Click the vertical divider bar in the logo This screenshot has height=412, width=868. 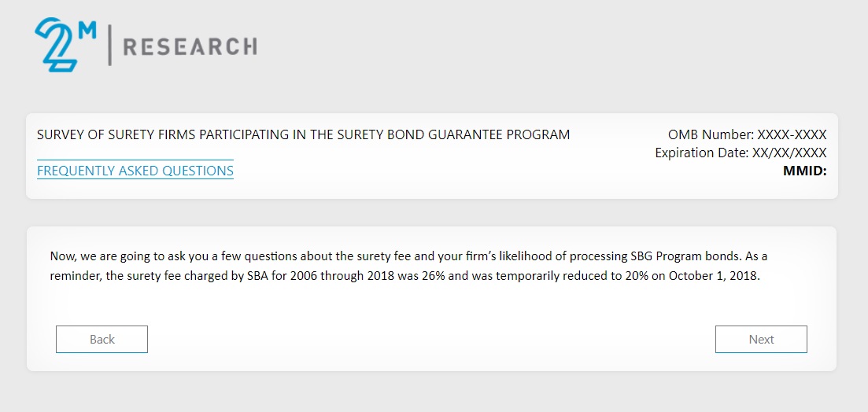pyautogui.click(x=109, y=46)
